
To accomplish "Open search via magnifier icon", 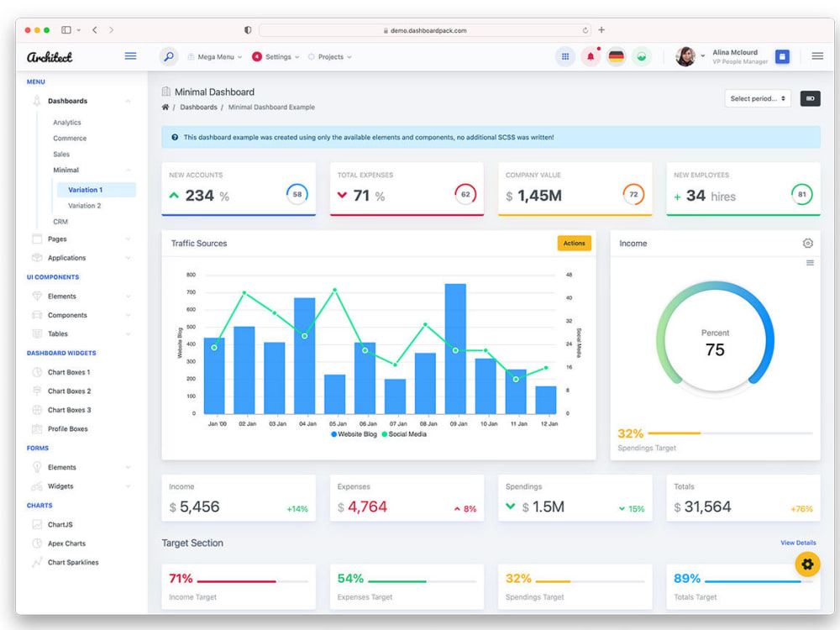I will pyautogui.click(x=169, y=56).
